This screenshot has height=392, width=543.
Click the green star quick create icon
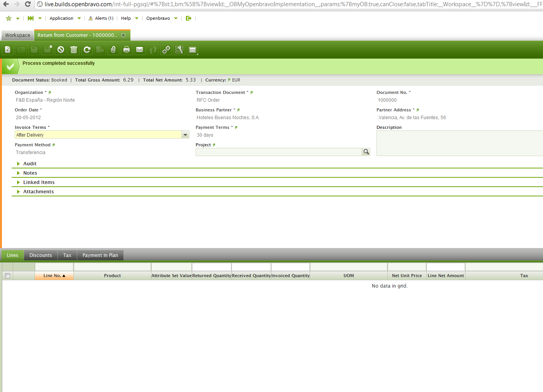[9, 18]
